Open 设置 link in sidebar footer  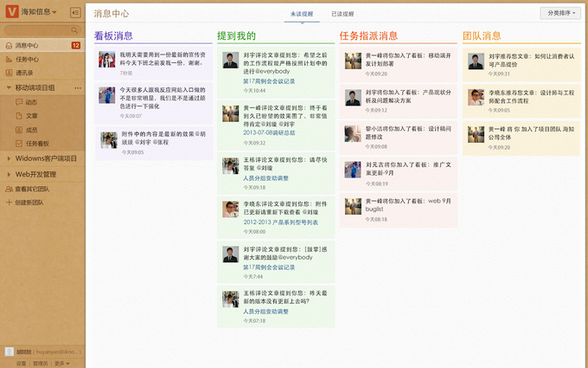(22, 364)
